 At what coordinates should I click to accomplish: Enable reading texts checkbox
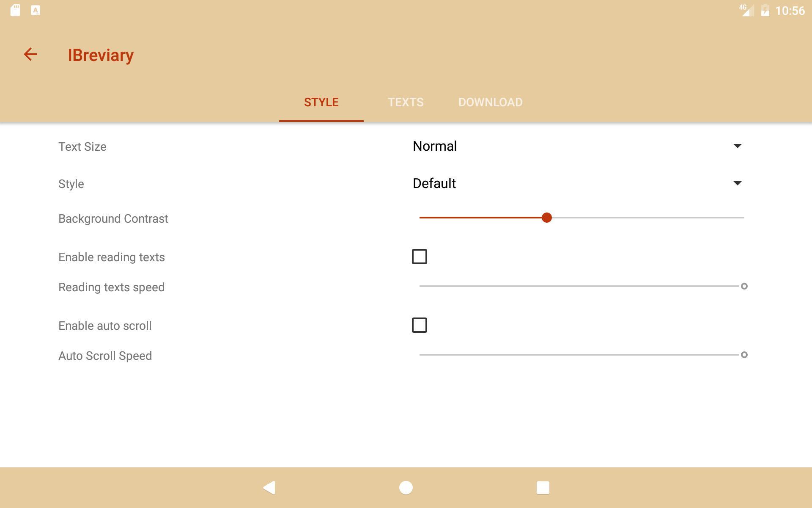(x=420, y=257)
